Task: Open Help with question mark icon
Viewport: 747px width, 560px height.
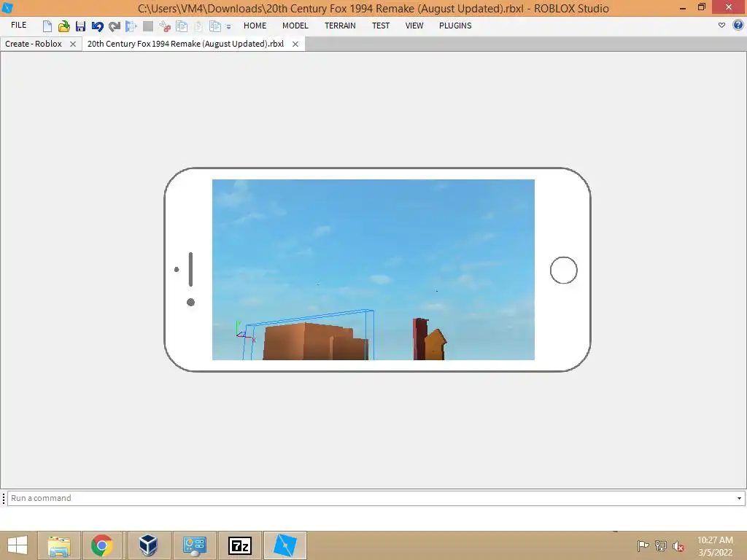Action: coord(738,26)
